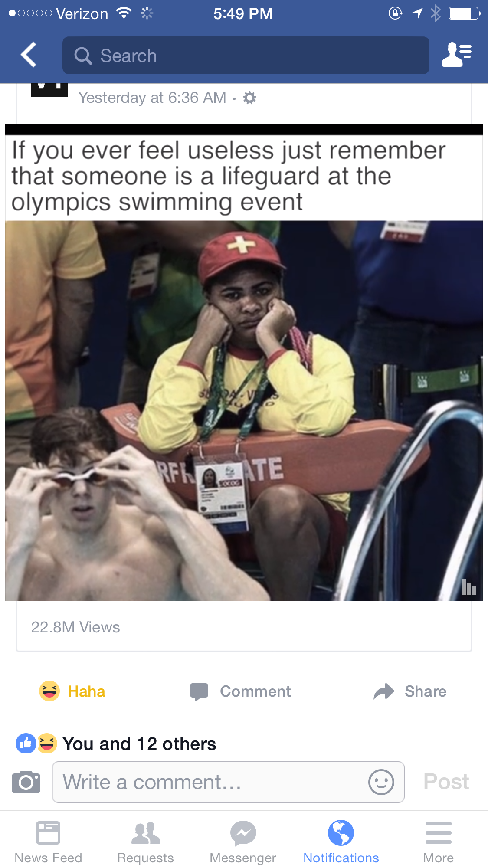The image size is (488, 868).
Task: Open post privacy gear icon
Action: [x=249, y=98]
